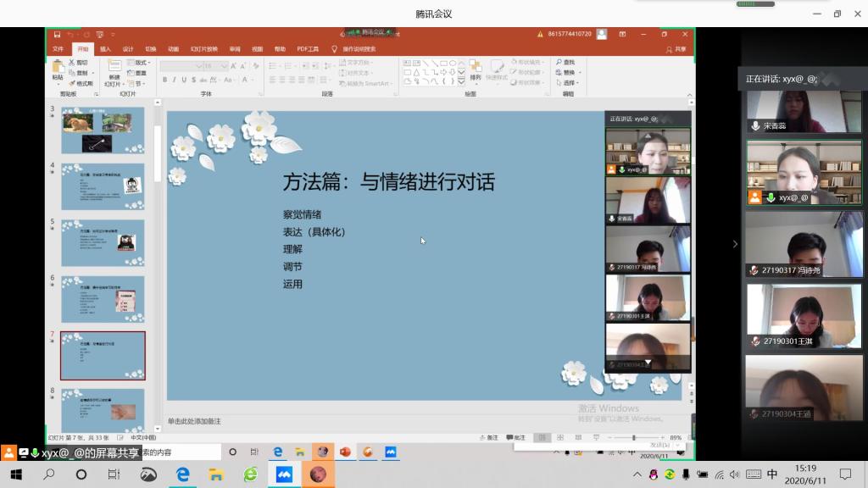Toggle the Notes (备注) pane in status bar
This screenshot has width=868, height=488.
[489, 438]
